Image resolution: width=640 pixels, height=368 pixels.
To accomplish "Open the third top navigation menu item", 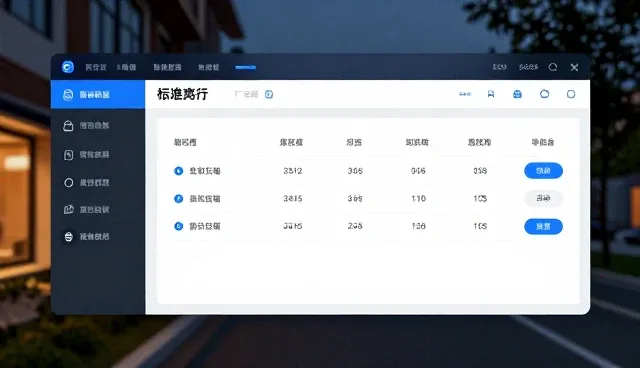I will click(x=167, y=67).
